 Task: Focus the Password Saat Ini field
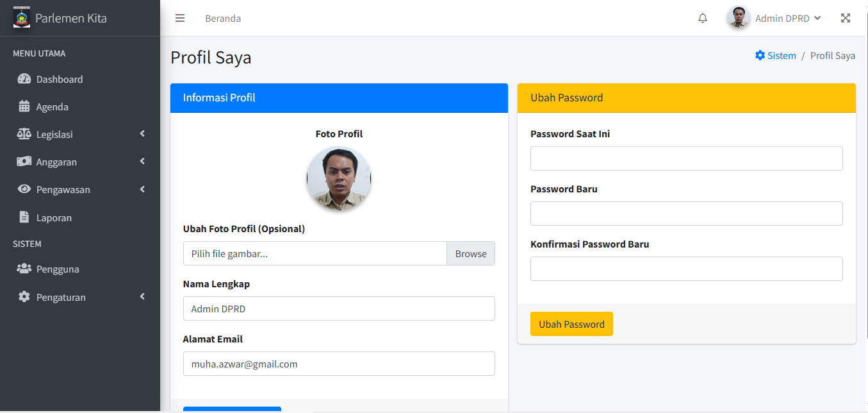686,158
